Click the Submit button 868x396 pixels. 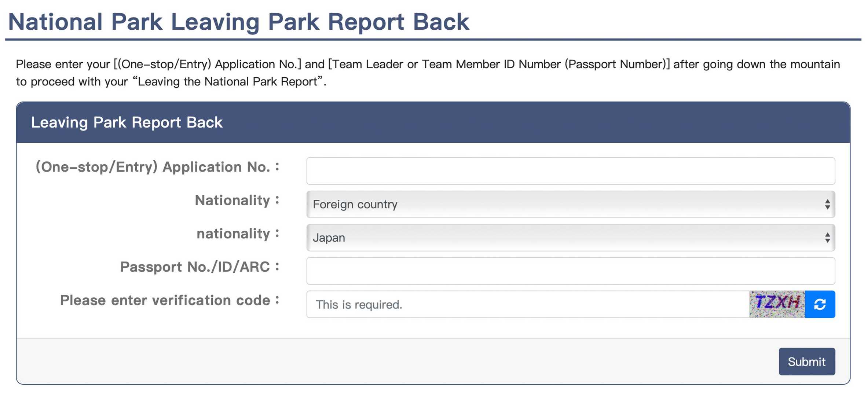[x=806, y=362]
